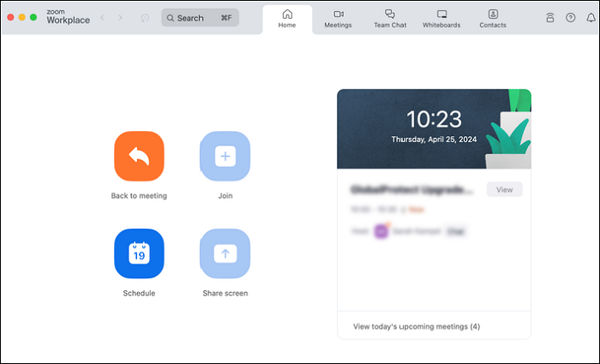Click the Chat button beside the host name
This screenshot has height=364, width=600.
[x=455, y=231]
